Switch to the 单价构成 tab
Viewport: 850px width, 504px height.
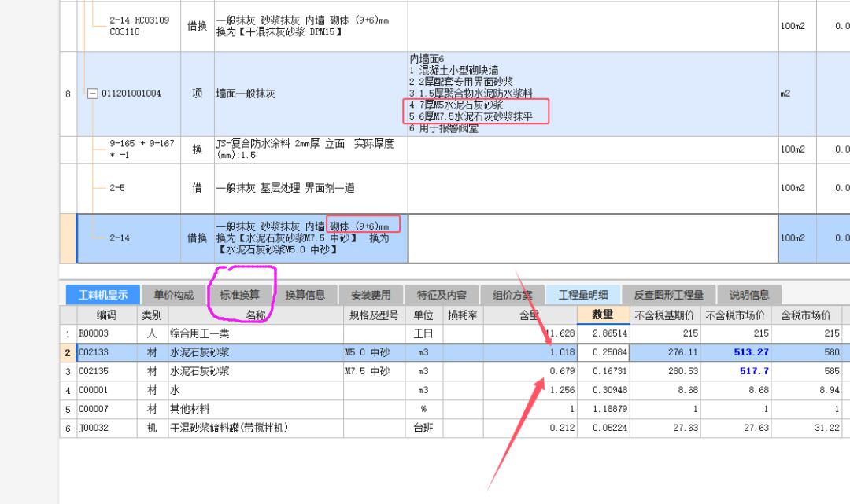coord(173,295)
